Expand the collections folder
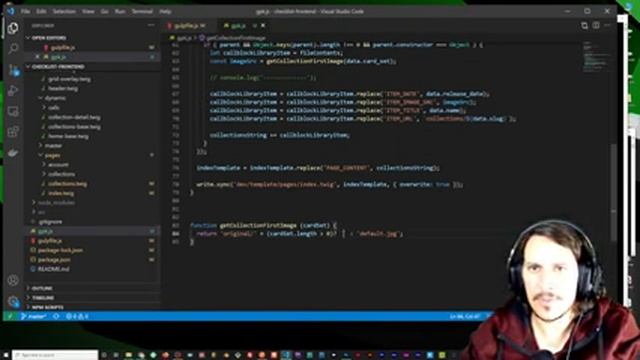The width and height of the screenshot is (640, 360). tap(62, 174)
